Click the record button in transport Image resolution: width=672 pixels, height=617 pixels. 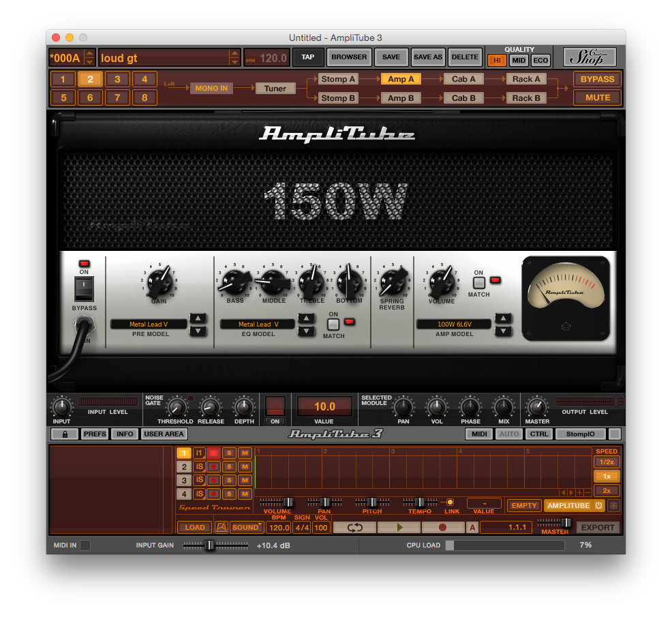click(442, 527)
